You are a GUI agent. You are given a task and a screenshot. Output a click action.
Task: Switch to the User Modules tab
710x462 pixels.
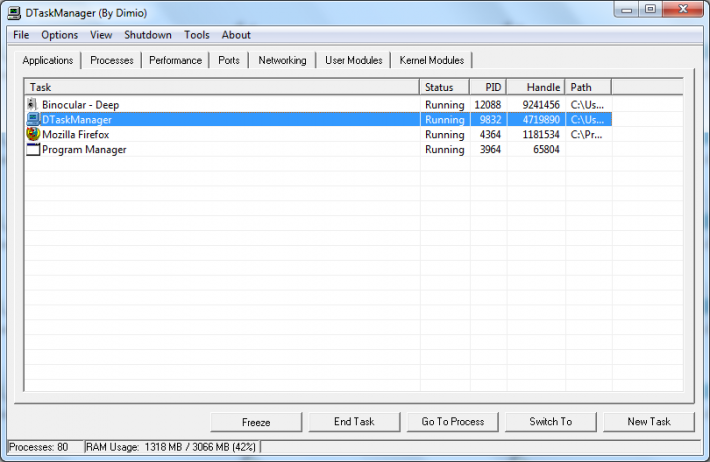[354, 60]
